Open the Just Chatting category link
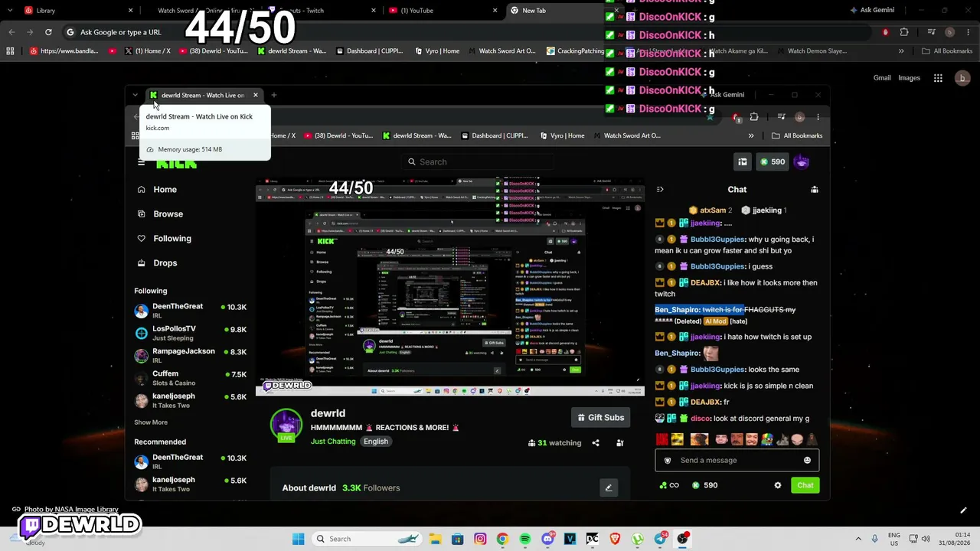Screen dimensions: 980x551 (x=333, y=442)
